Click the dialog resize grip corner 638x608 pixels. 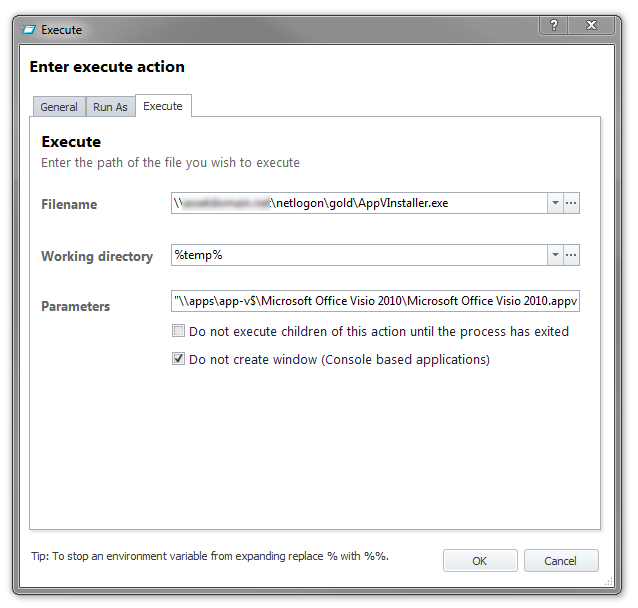point(609,582)
